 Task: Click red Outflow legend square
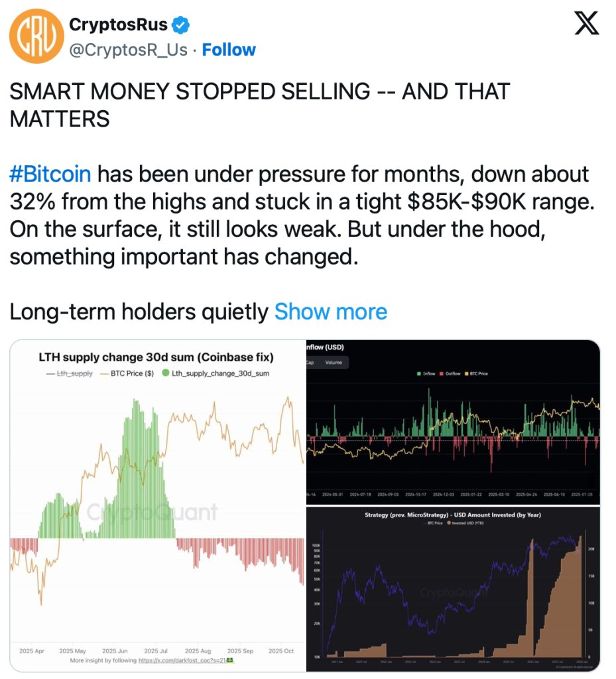pyautogui.click(x=440, y=374)
